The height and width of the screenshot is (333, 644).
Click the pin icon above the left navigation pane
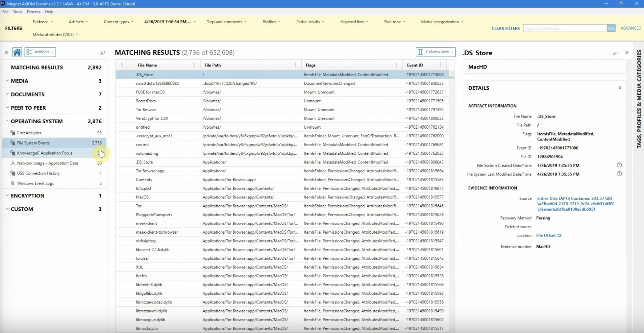(103, 53)
